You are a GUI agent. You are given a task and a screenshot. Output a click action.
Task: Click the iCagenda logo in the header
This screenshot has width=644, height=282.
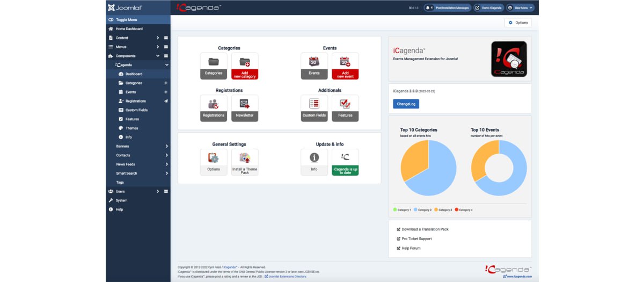pos(199,8)
